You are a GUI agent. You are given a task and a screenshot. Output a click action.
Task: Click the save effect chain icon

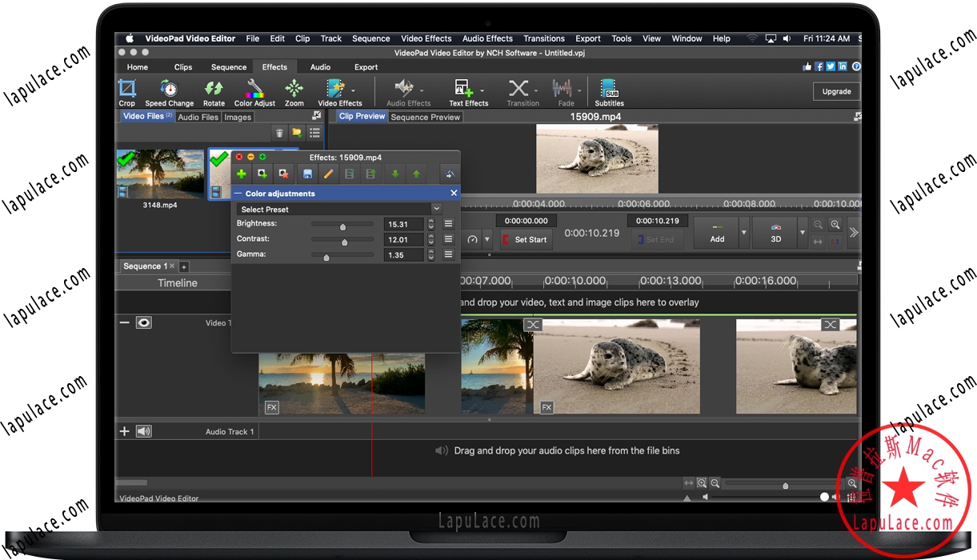307,174
